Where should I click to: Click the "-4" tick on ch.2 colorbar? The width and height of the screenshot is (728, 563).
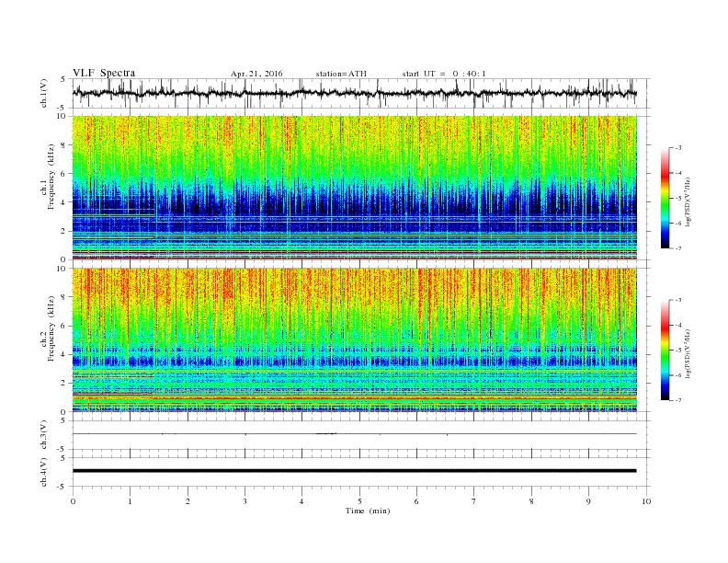coord(678,325)
